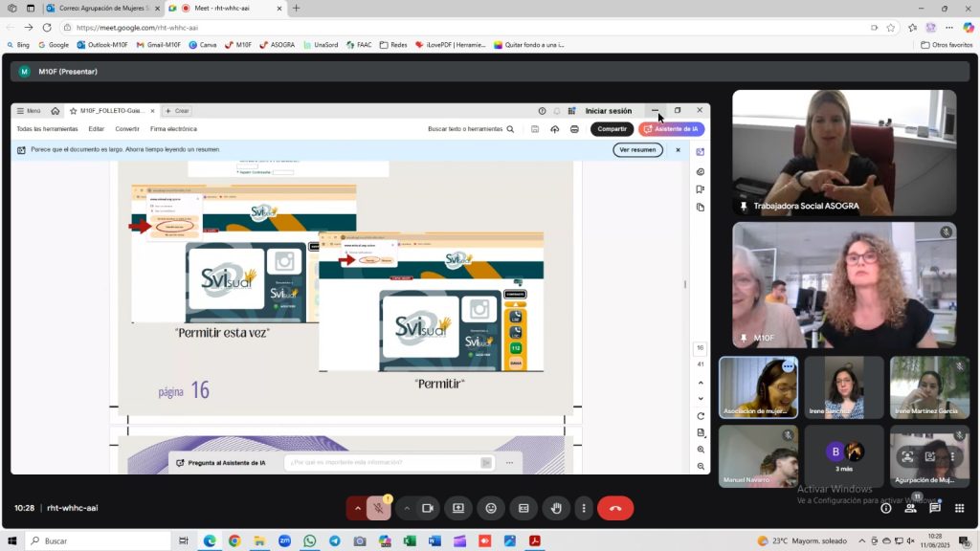Click the Present now screen share button
Image resolution: width=980 pixels, height=551 pixels.
(x=458, y=509)
